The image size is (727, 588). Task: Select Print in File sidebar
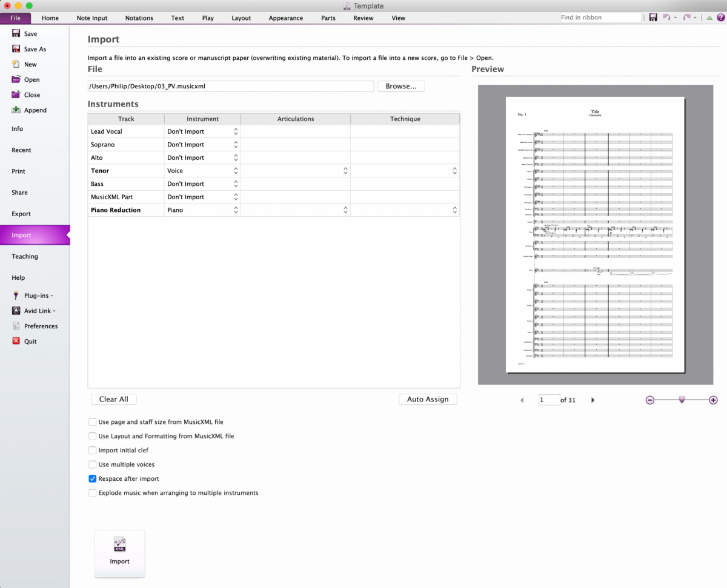click(x=18, y=171)
